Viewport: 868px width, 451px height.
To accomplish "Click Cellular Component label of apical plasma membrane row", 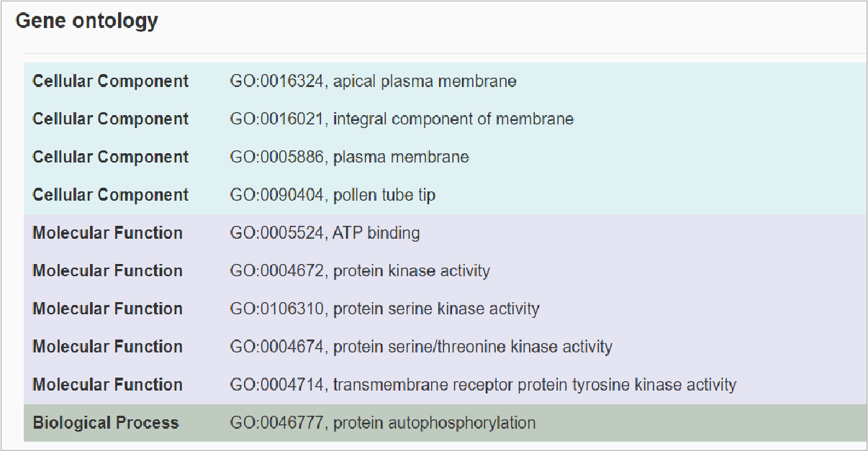I will [111, 81].
